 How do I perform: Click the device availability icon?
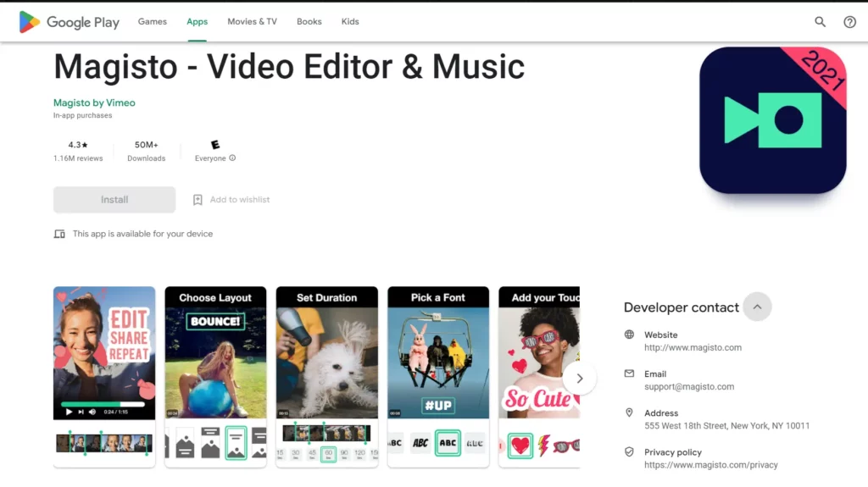(x=59, y=234)
